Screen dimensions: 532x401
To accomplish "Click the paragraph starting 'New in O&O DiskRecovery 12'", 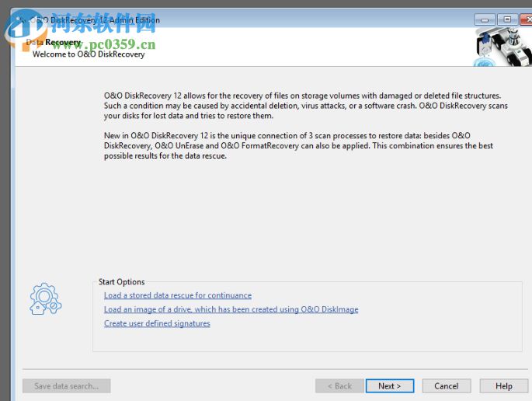I will [298, 145].
